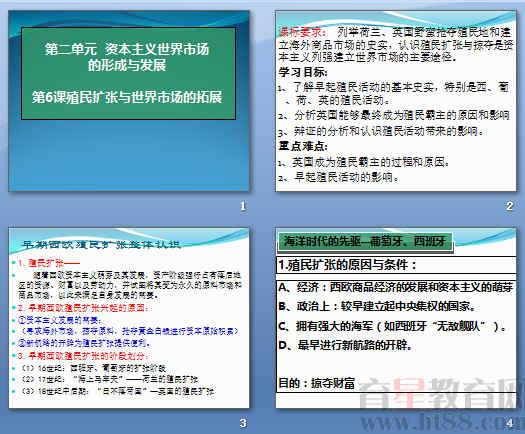Image resolution: width=525 pixels, height=434 pixels.
Task: Click the 目的：掠夺财富 line on slide 4
Action: (x=316, y=383)
